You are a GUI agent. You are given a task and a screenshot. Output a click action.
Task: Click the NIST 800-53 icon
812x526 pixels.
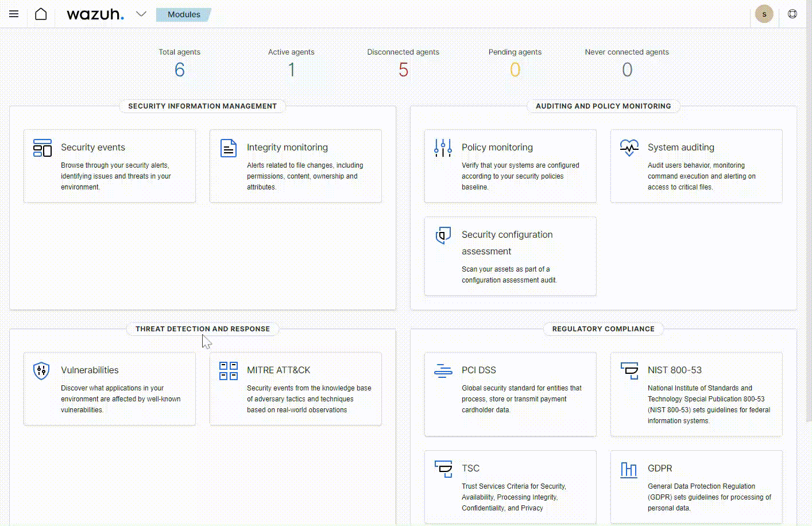[629, 370]
